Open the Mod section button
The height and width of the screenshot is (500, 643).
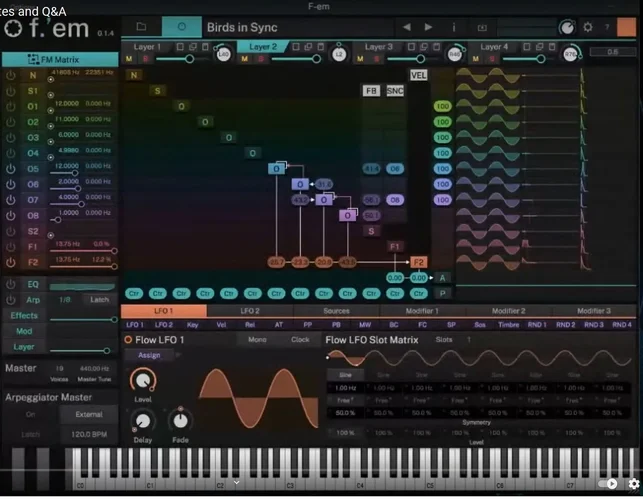pyautogui.click(x=24, y=331)
